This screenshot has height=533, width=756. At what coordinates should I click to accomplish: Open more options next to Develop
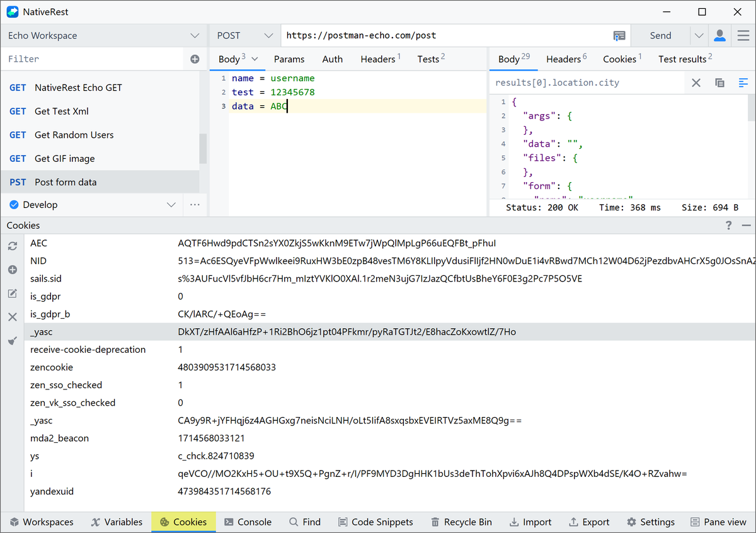tap(195, 205)
